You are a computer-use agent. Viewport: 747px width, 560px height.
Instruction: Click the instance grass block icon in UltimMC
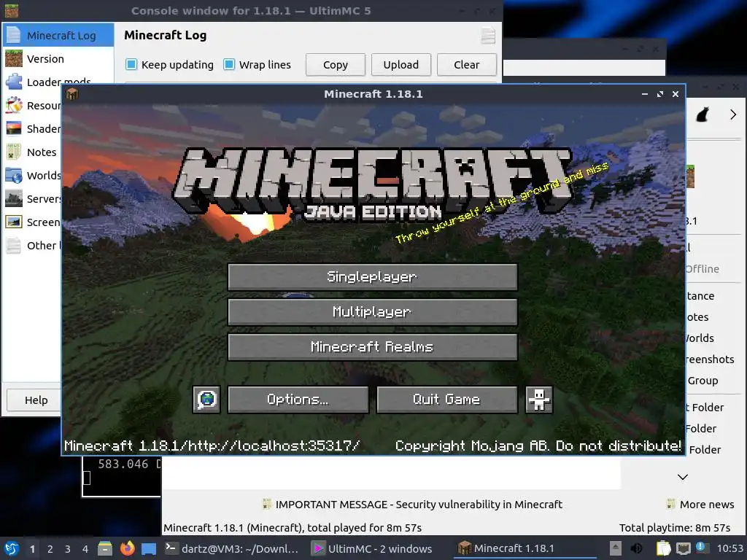click(691, 176)
